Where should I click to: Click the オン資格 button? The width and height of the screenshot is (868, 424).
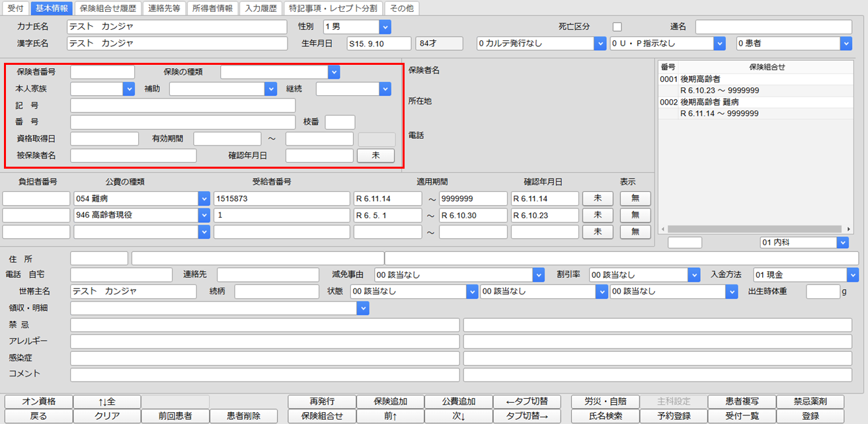(x=38, y=402)
